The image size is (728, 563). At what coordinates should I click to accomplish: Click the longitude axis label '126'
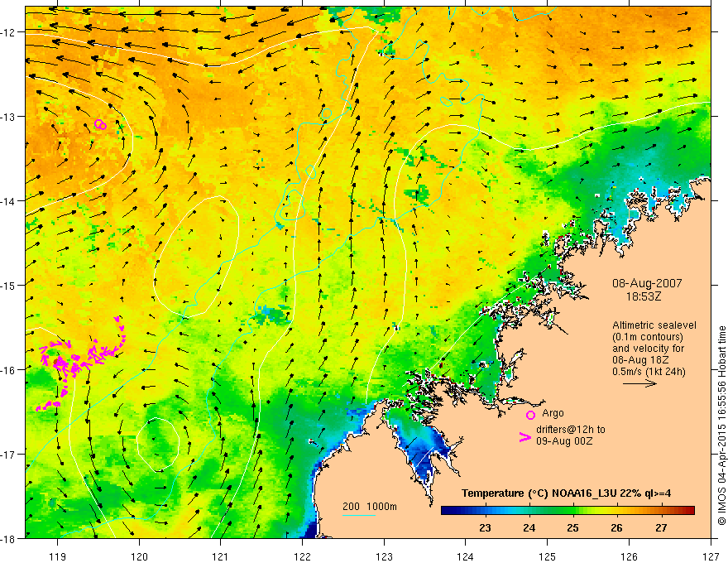coord(629,556)
